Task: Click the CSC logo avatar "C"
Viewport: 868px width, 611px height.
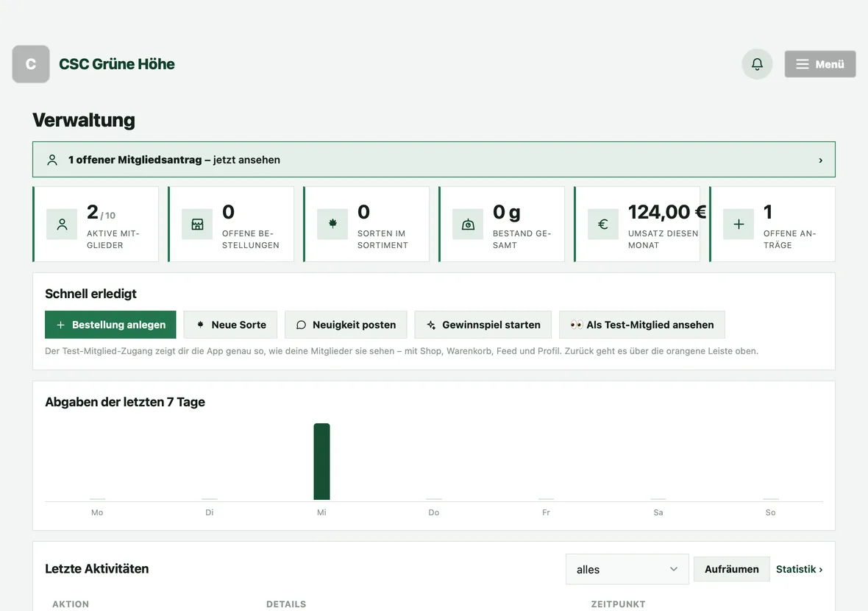Action: click(x=31, y=64)
